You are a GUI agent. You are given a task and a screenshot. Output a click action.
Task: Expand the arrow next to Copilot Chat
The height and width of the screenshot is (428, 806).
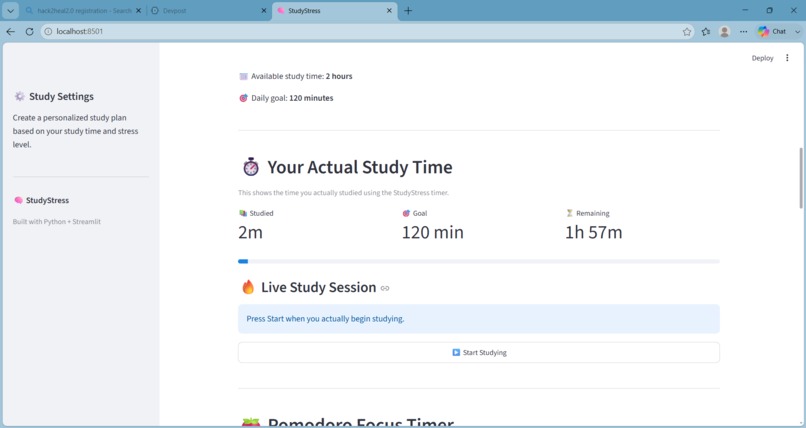coord(797,31)
